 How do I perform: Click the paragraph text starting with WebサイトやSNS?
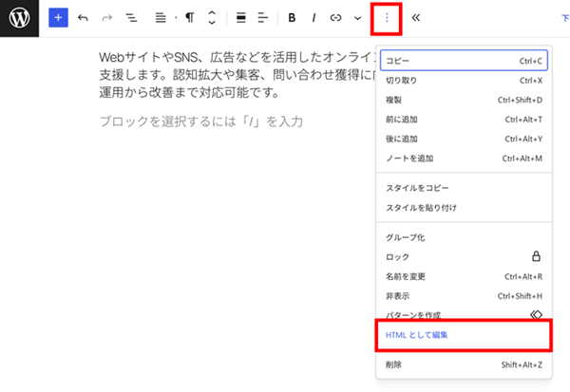237,75
